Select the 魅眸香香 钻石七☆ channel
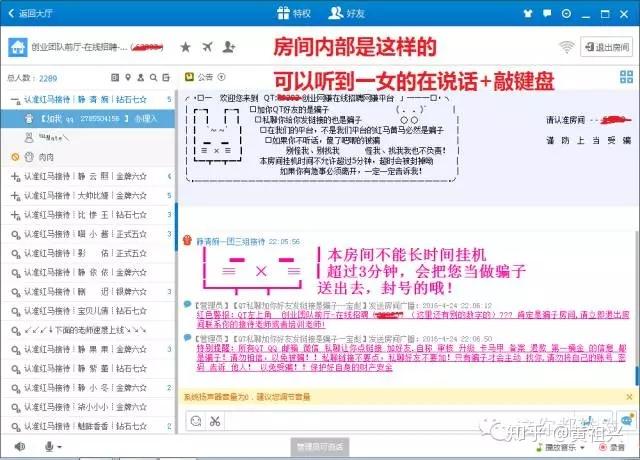This screenshot has width=640, height=460. click(88, 426)
